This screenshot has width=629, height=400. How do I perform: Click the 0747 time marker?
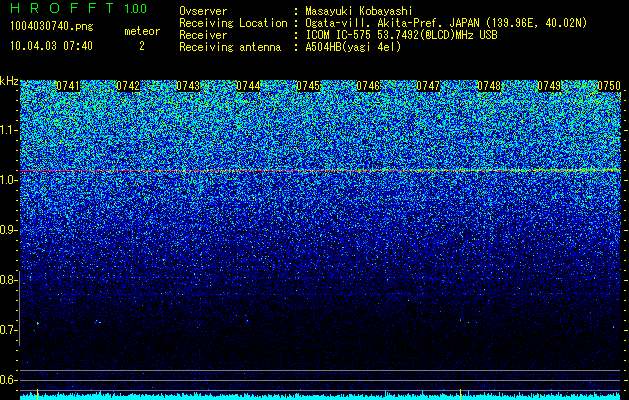pos(428,86)
